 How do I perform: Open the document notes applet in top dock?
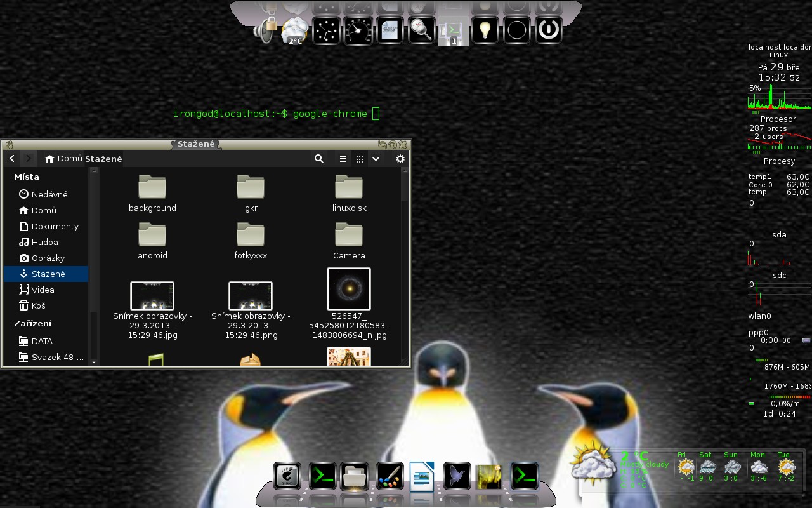point(390,30)
